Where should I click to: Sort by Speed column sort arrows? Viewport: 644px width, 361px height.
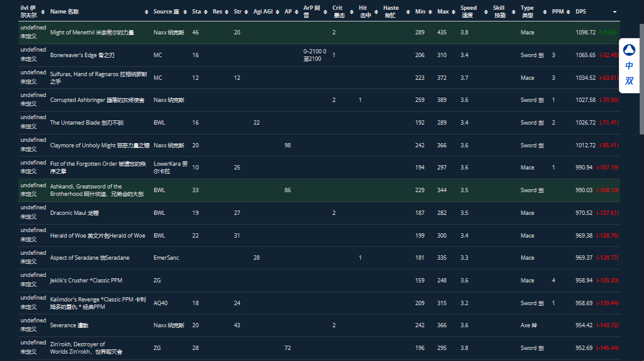pos(486,12)
